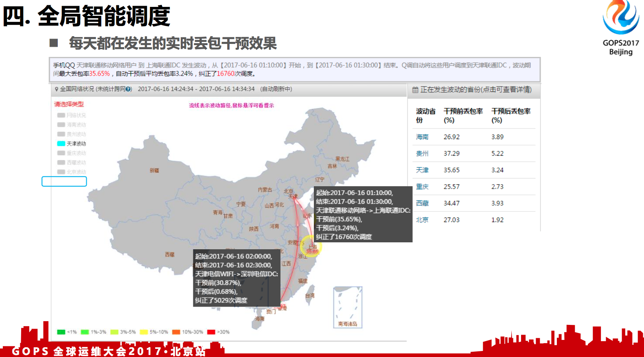Click the 西藏 region label on the map
The height and width of the screenshot is (357, 644).
[x=170, y=255]
